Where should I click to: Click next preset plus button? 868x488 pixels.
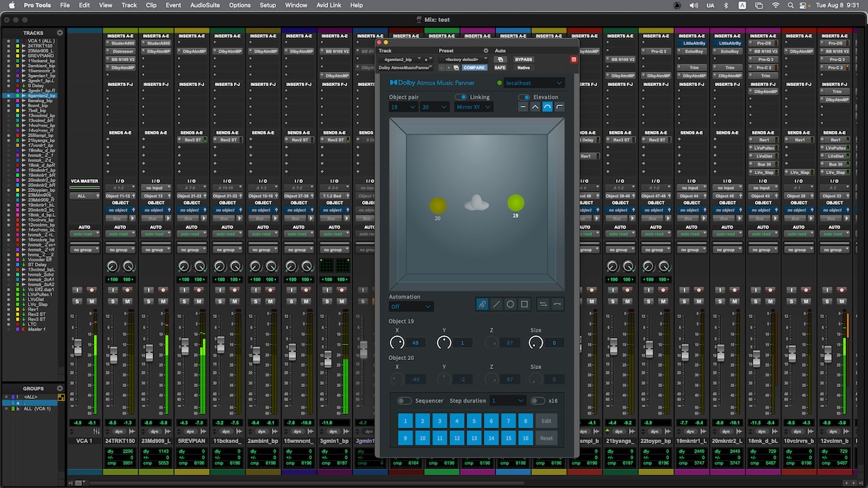448,68
